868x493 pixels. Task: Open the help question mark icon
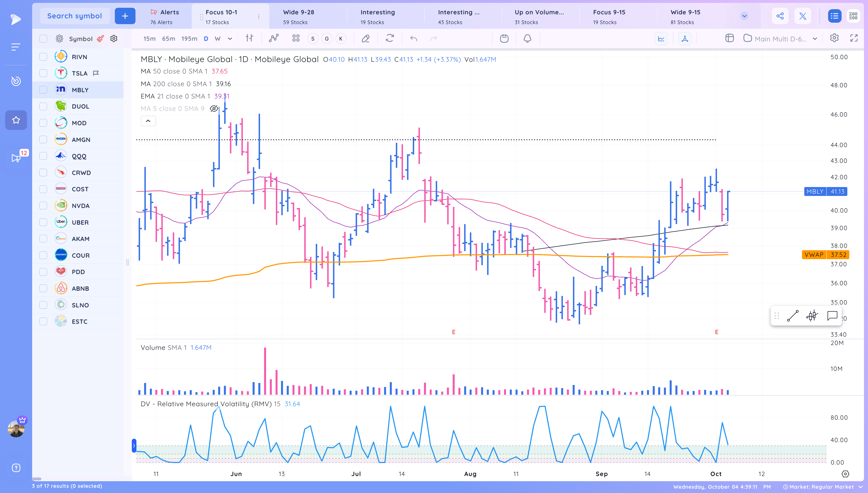tap(16, 468)
